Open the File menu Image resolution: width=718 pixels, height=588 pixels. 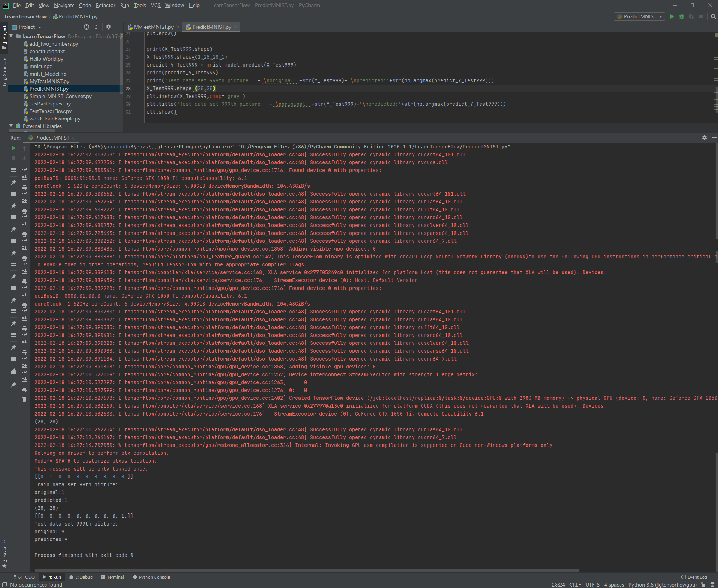click(x=17, y=5)
